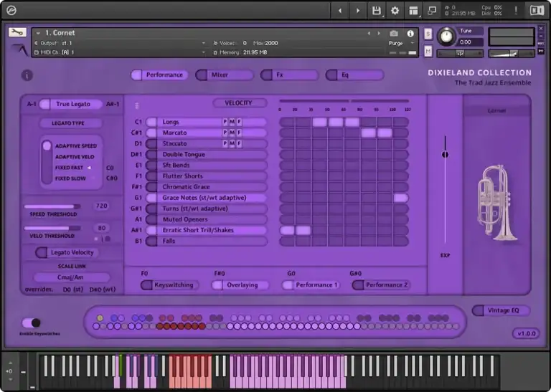Image resolution: width=551 pixels, height=392 pixels.
Task: Click the instrument info icon in the header
Action: point(410,34)
